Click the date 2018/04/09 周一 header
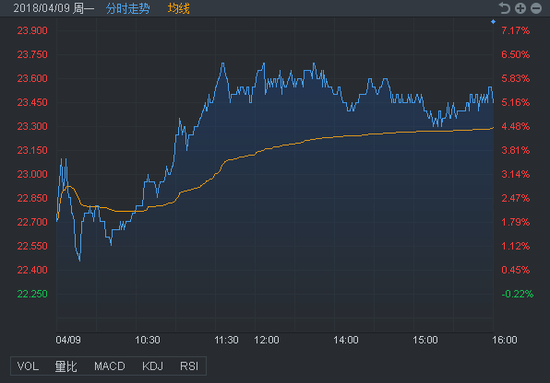The image size is (550, 383). tap(54, 8)
